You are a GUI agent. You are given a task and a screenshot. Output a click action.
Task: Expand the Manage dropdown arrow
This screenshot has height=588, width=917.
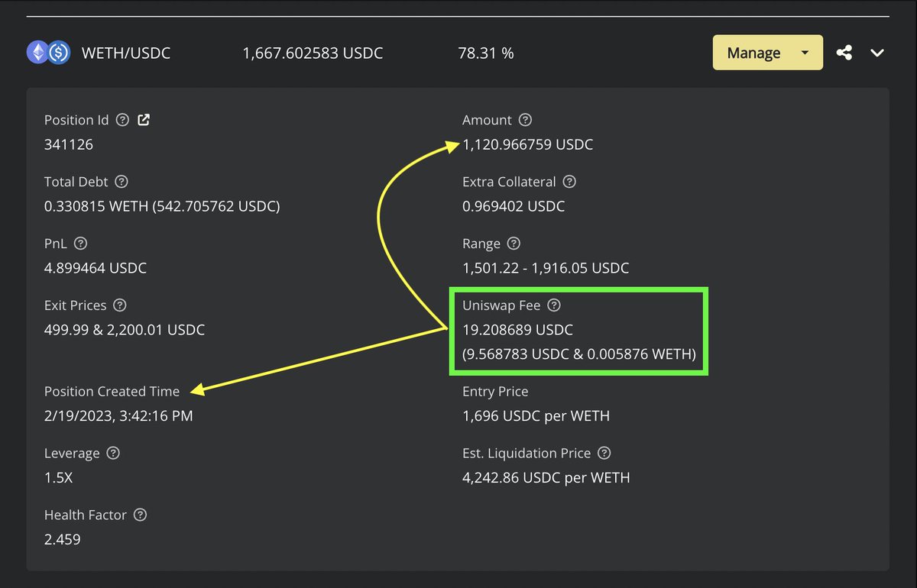[x=805, y=53]
